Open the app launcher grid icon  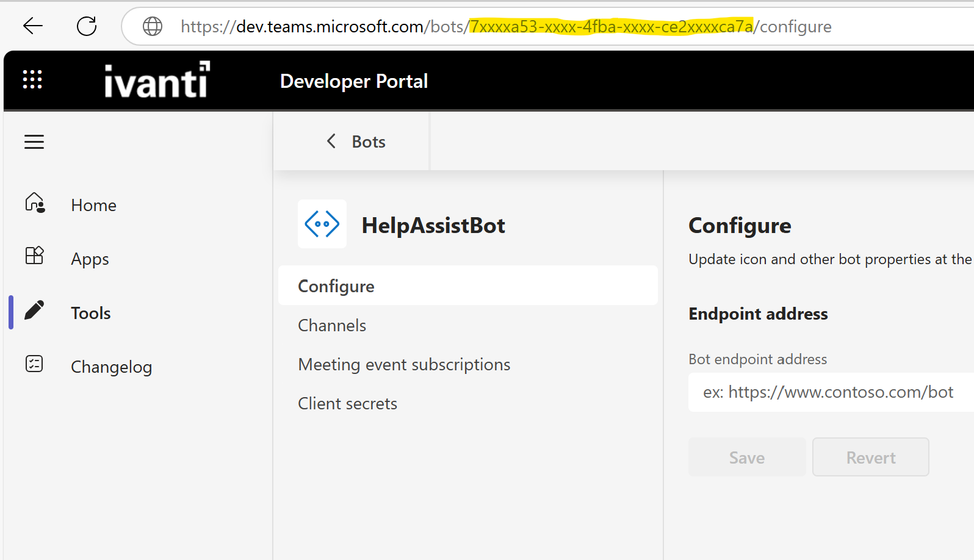(x=32, y=79)
